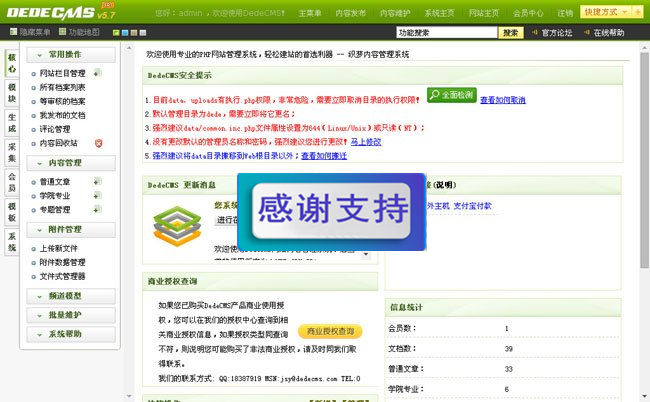Open the 快捷方式 dropdown
Screen dimensions: 650x402
pos(606,12)
